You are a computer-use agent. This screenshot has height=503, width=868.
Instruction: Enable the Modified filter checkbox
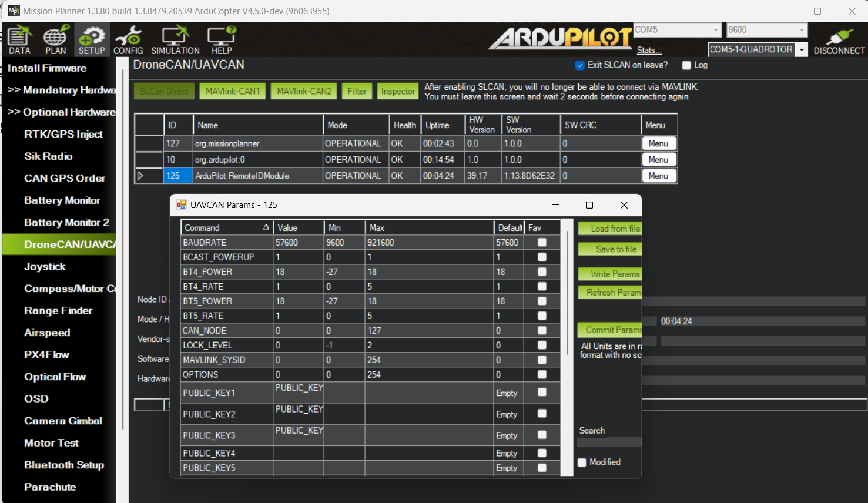(x=582, y=462)
